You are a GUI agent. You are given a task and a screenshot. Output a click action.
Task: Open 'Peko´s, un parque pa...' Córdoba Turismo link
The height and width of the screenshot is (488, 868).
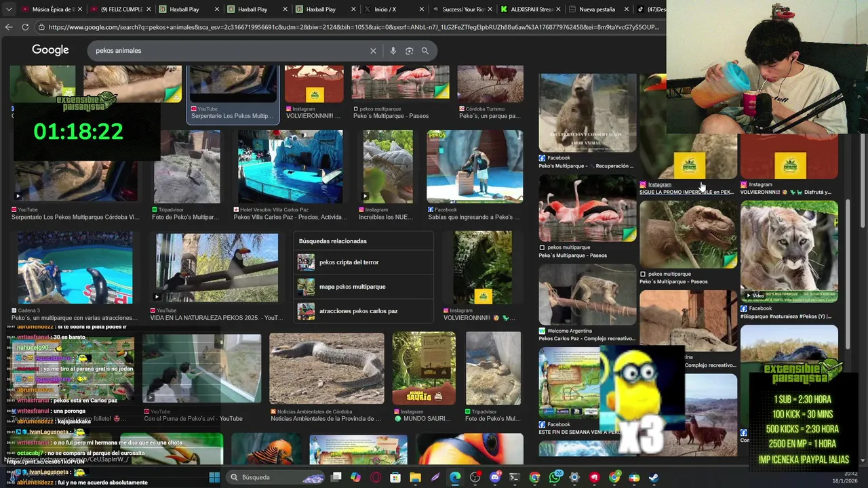click(x=490, y=116)
